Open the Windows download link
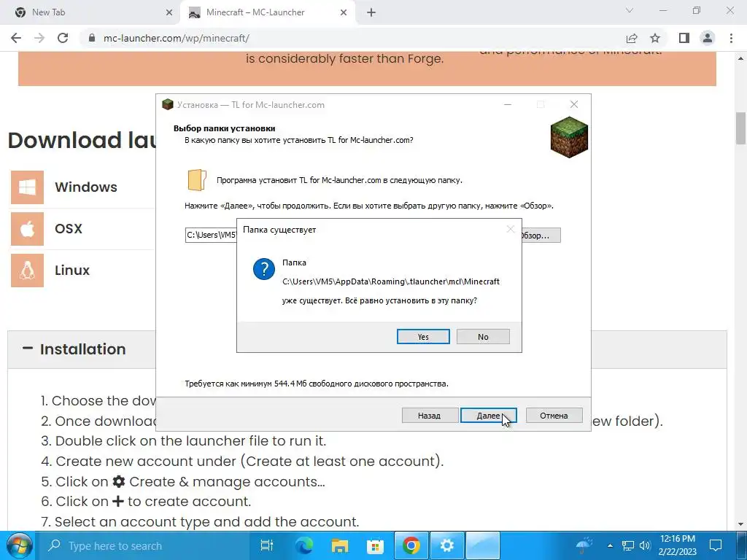The width and height of the screenshot is (747, 560). point(86,187)
